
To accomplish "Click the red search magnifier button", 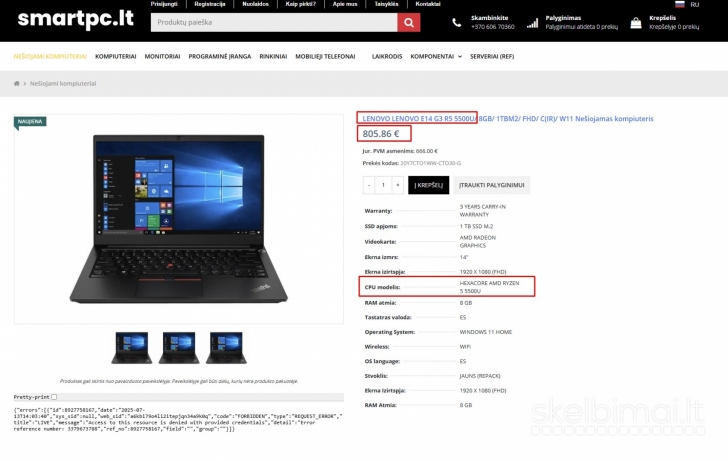I will click(409, 22).
